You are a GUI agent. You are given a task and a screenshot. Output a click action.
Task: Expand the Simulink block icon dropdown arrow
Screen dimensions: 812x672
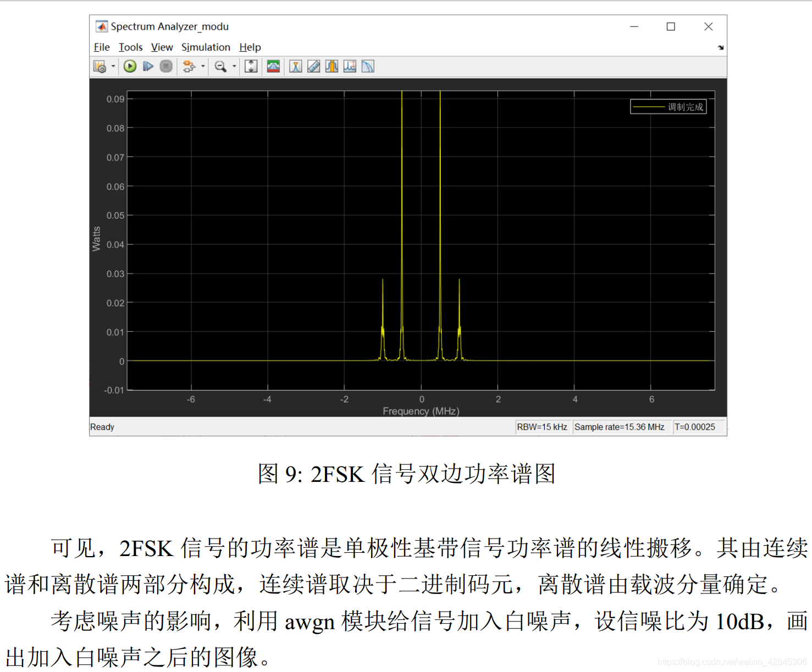[203, 66]
